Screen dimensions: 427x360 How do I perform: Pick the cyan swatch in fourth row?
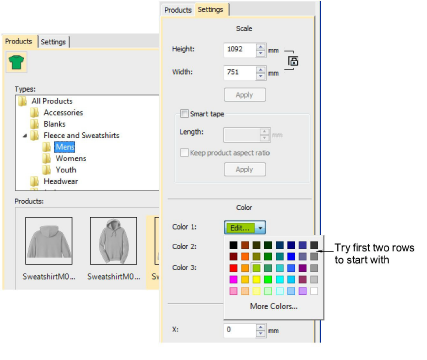click(x=279, y=279)
